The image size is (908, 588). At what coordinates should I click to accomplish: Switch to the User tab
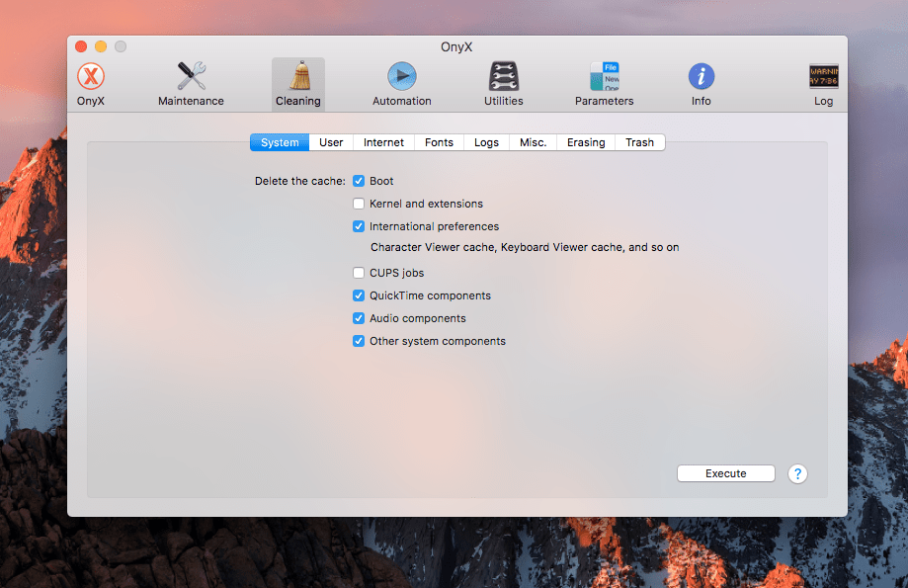coord(330,142)
